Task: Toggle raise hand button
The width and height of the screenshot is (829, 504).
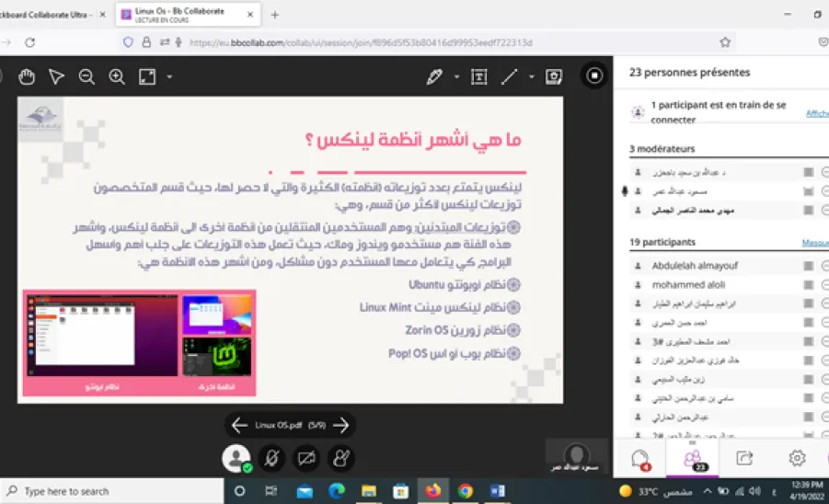Action: pos(341,458)
